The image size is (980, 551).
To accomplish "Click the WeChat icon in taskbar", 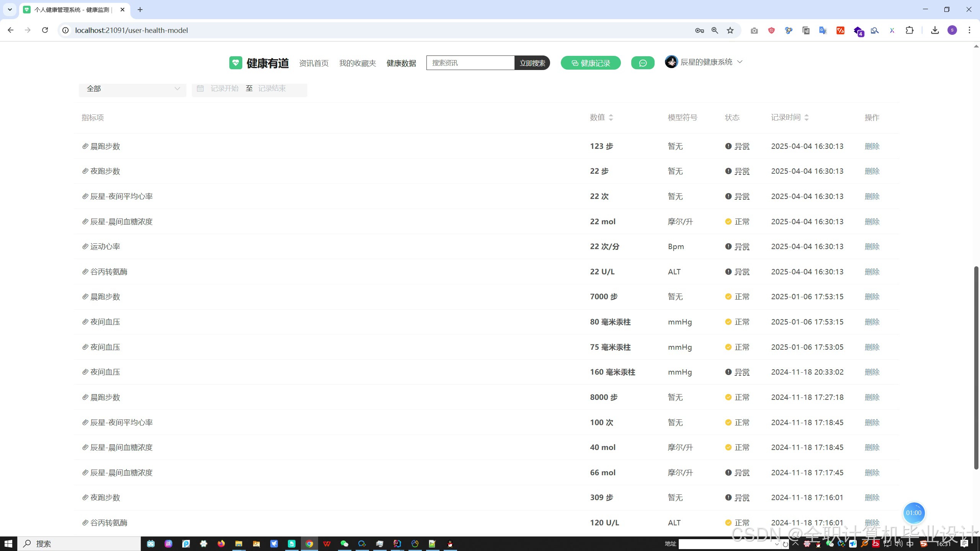I will tap(344, 544).
